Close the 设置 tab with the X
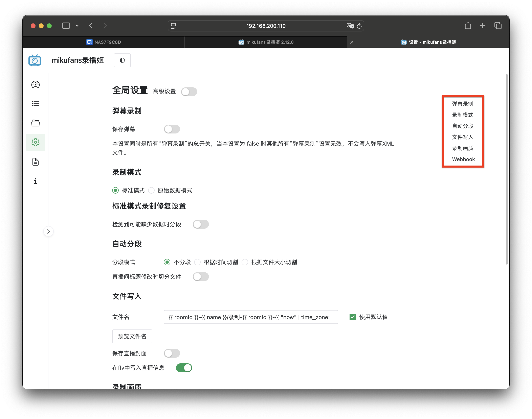 pos(352,42)
